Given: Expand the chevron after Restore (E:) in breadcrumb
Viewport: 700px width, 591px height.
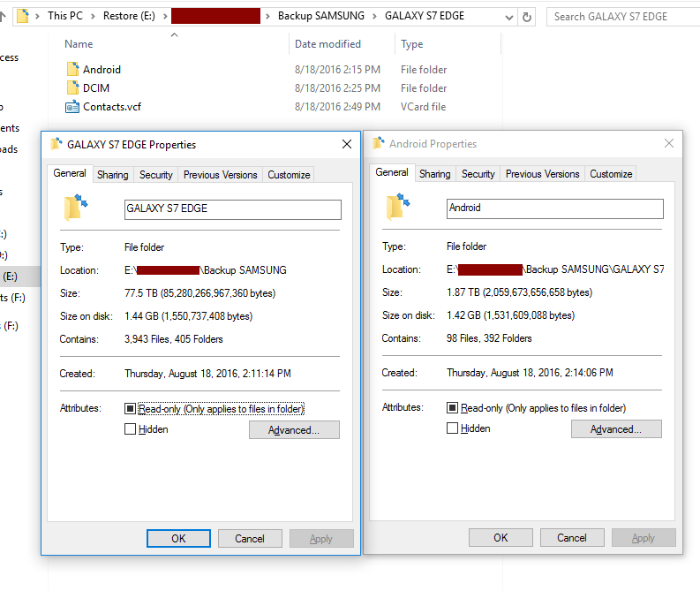Looking at the screenshot, I should (x=165, y=17).
